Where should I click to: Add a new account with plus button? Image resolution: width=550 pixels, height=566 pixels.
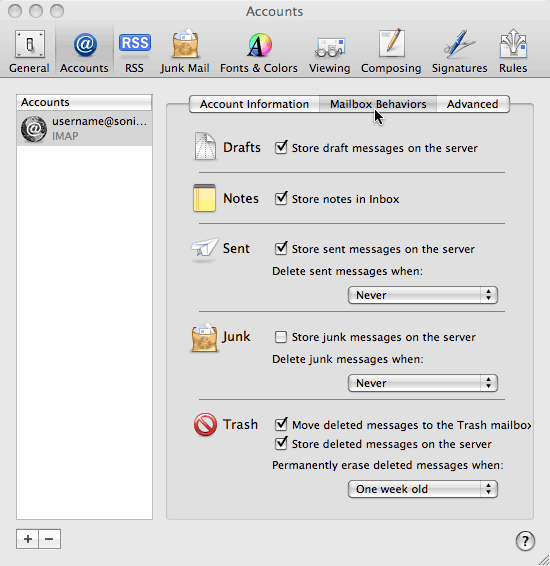27,539
